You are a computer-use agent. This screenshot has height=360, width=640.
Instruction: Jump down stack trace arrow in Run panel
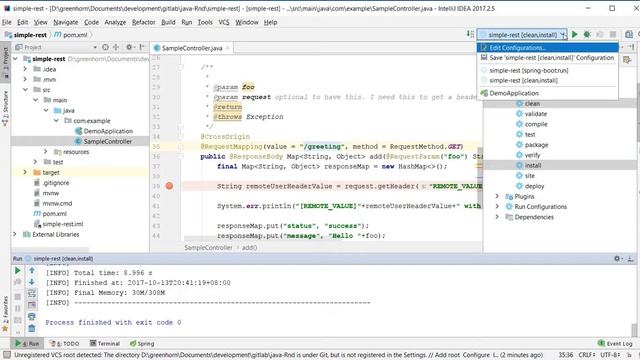32,282
